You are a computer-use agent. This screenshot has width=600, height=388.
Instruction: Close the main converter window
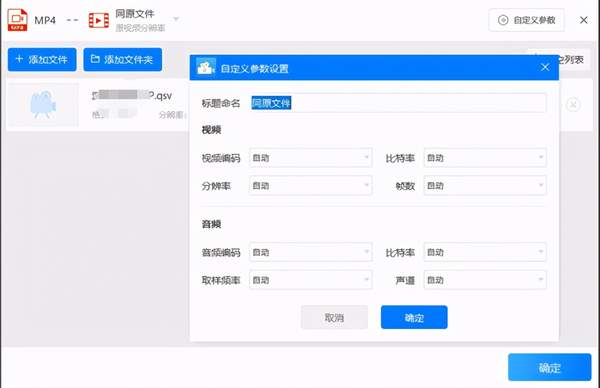(x=584, y=20)
